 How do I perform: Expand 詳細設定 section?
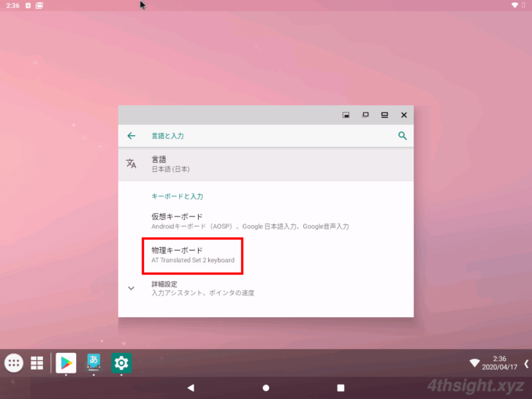[266, 288]
